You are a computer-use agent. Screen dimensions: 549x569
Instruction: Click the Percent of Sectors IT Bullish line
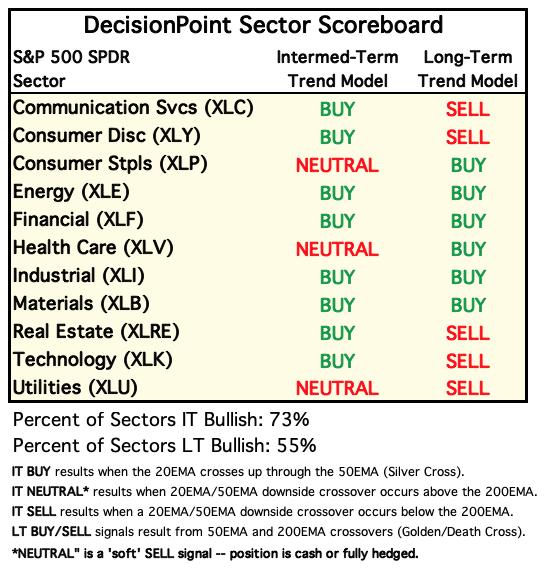pyautogui.click(x=161, y=420)
